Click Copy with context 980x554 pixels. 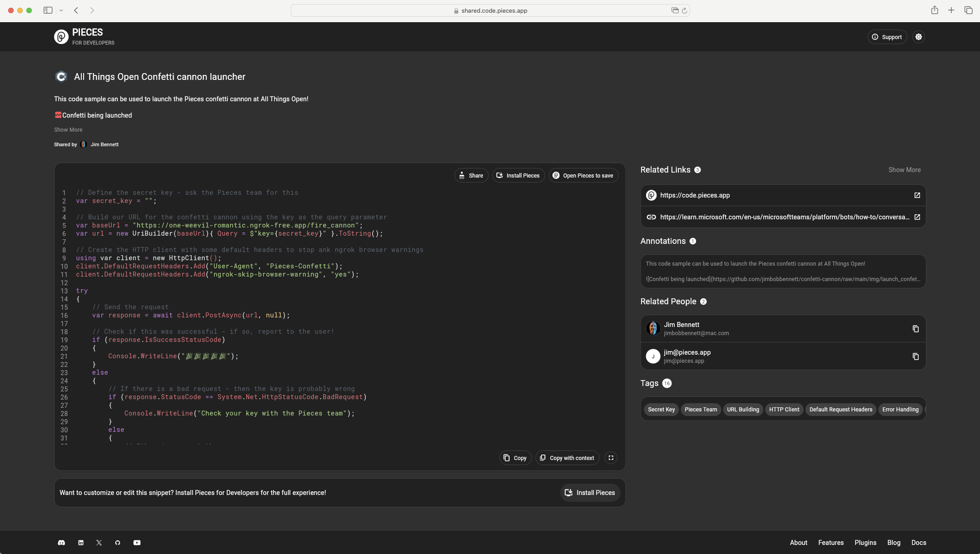[567, 458]
